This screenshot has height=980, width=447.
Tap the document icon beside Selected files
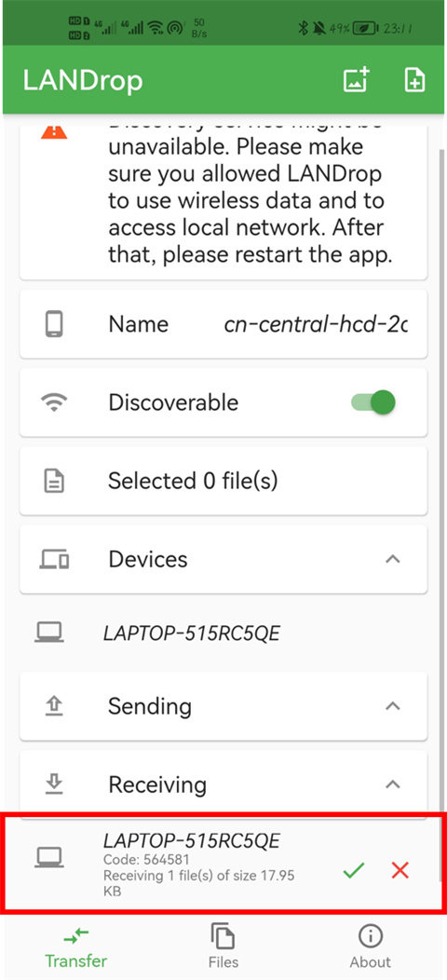pos(54,482)
